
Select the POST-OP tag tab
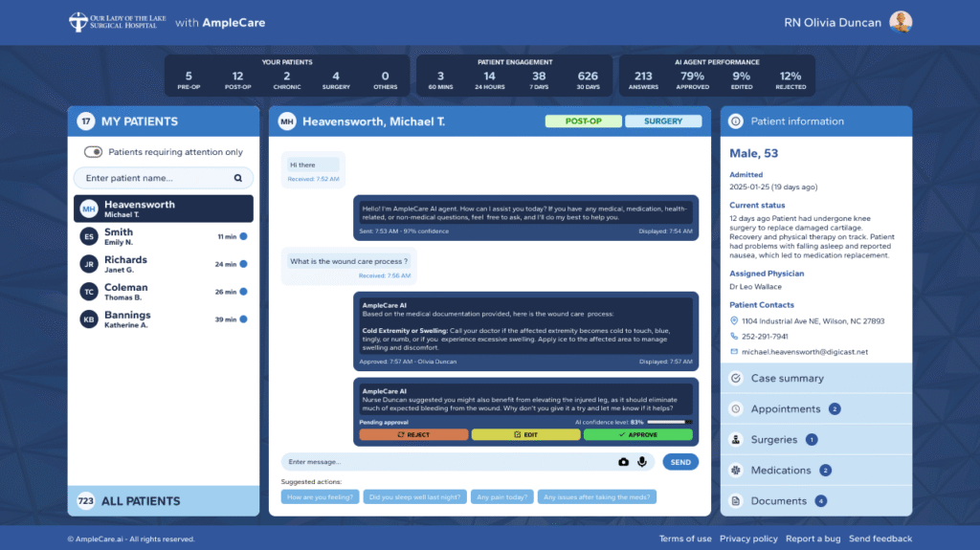(x=583, y=121)
